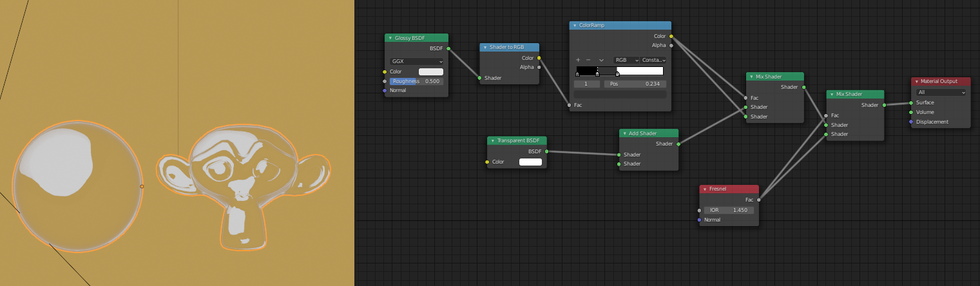Collapse the Add Shader node
The image size is (980, 286).
(x=625, y=133)
